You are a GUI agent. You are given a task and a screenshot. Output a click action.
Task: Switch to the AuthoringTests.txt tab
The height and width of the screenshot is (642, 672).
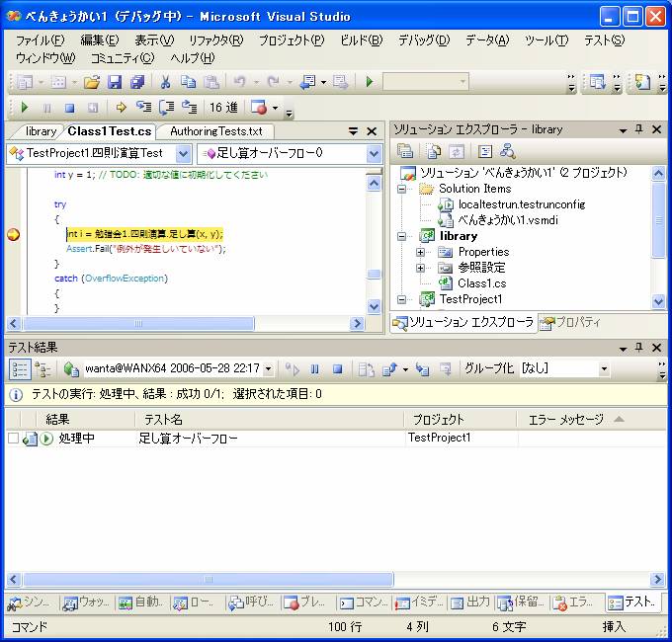click(x=215, y=131)
